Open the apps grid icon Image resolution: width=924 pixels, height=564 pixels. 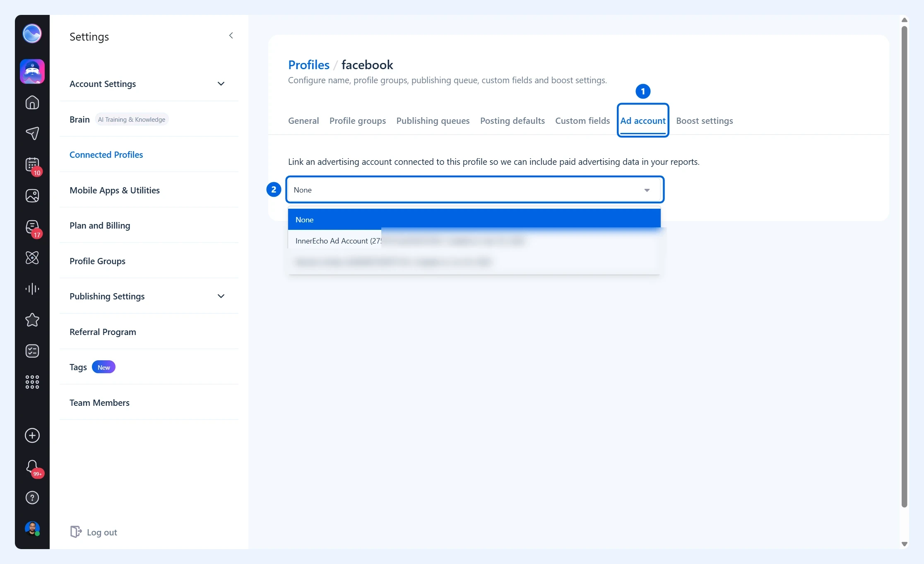32,382
